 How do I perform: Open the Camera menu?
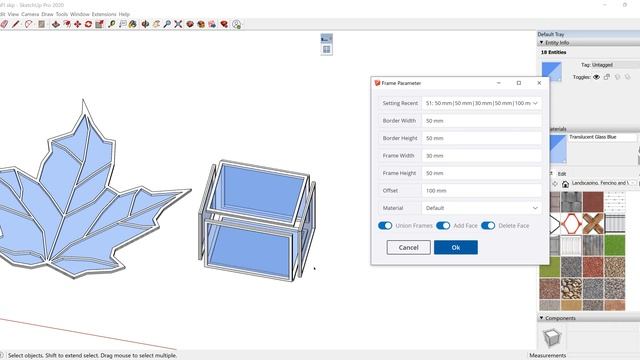pos(30,14)
